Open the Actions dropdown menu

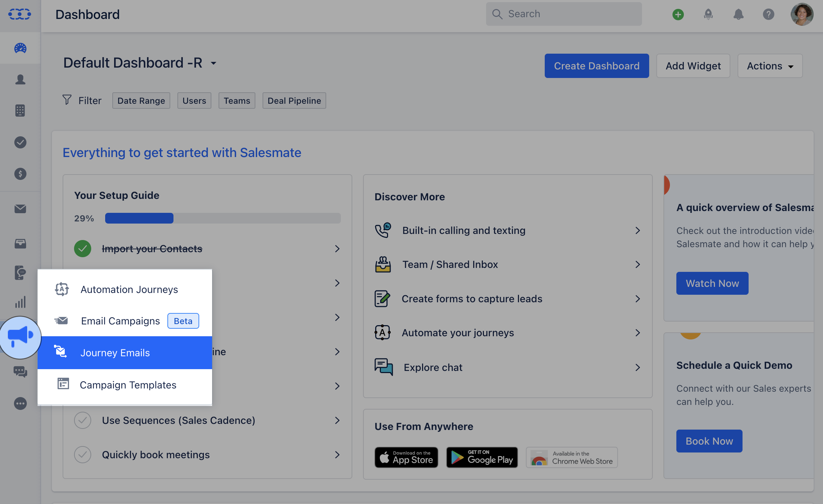(770, 66)
